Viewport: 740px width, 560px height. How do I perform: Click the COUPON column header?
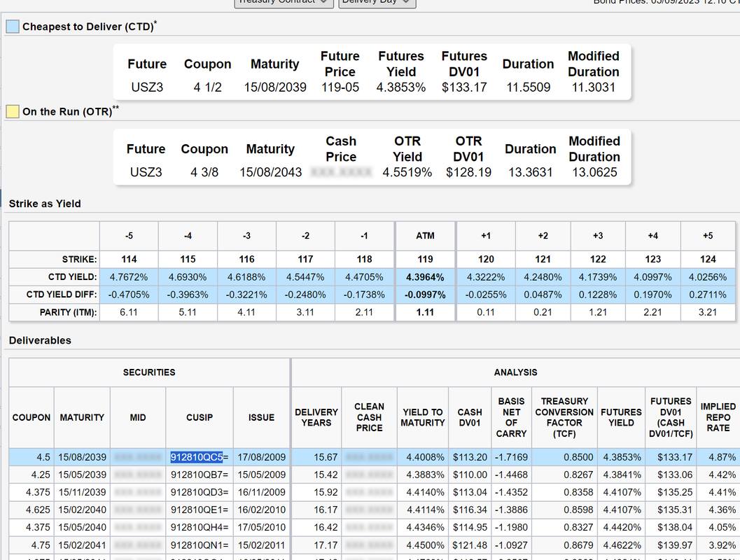pyautogui.click(x=31, y=417)
